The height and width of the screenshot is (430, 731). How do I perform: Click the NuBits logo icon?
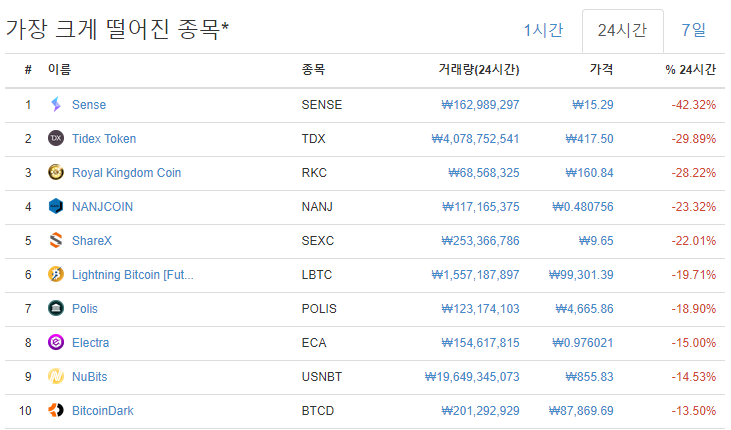coord(56,376)
